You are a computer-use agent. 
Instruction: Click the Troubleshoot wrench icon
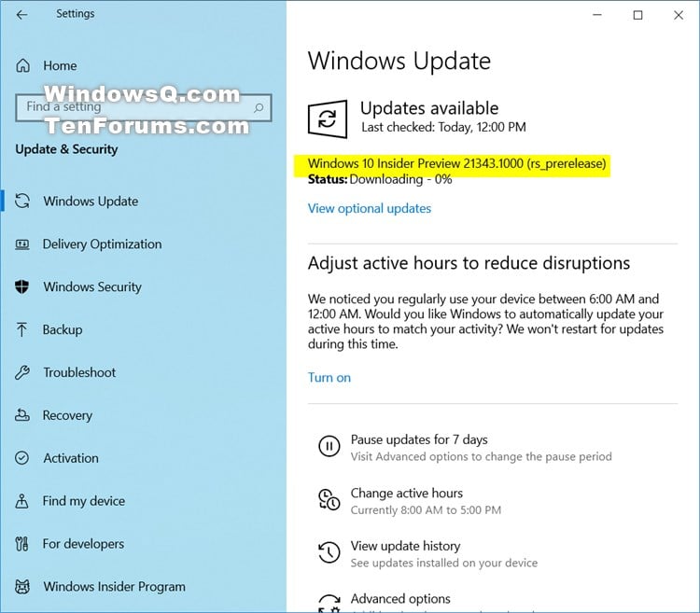[21, 372]
